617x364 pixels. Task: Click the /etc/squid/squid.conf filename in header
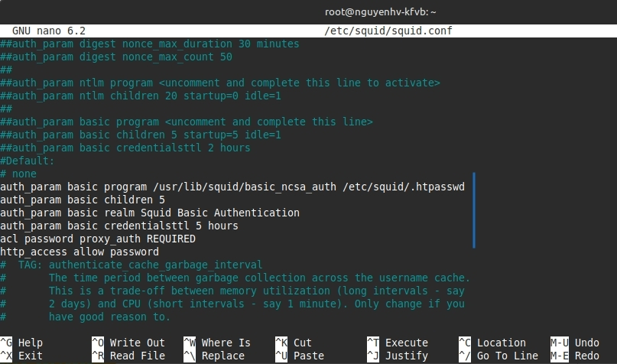(x=390, y=31)
